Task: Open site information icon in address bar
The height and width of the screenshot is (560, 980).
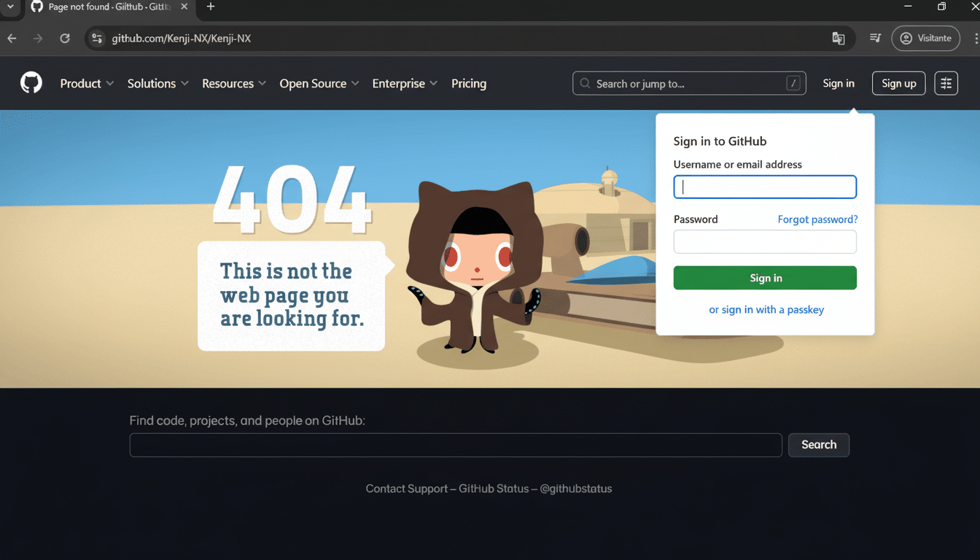Action: coord(97,38)
